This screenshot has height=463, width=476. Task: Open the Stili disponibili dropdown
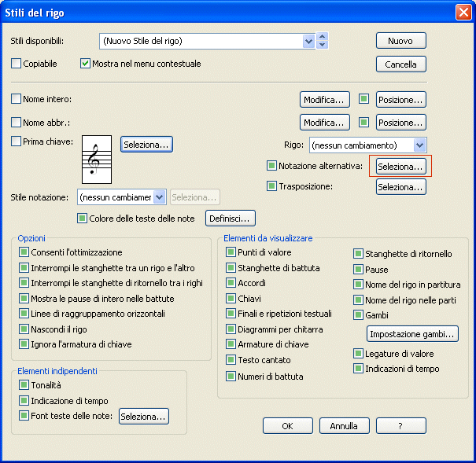(321, 41)
